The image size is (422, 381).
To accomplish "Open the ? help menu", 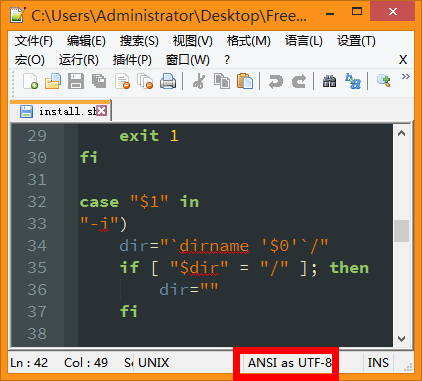I will [x=227, y=60].
